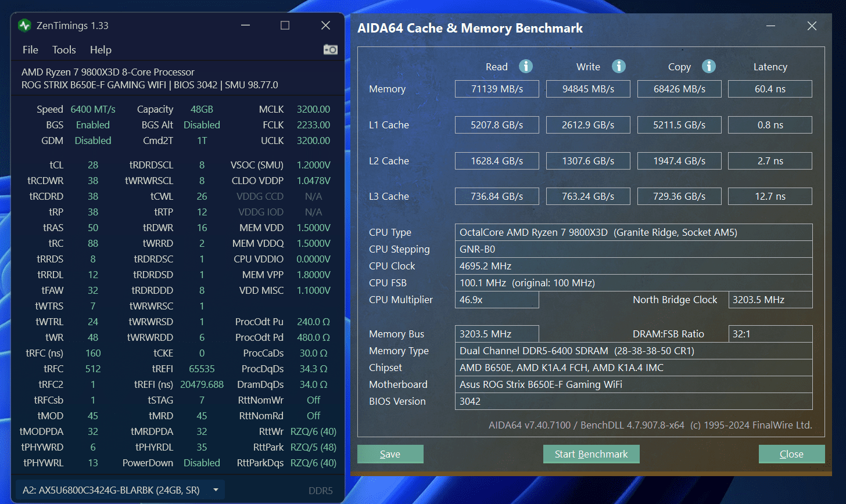Click the info icon next to Read

click(526, 66)
